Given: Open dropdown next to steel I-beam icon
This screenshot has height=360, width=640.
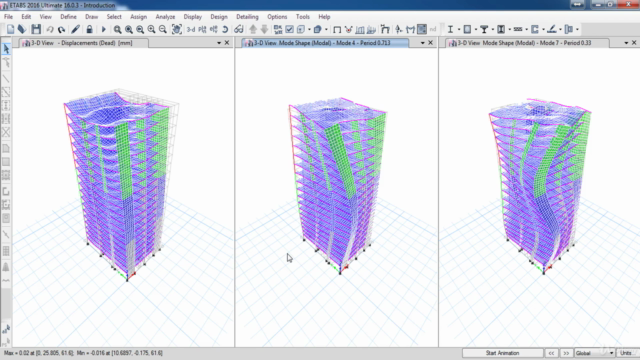Looking at the screenshot, I should tap(458, 29).
